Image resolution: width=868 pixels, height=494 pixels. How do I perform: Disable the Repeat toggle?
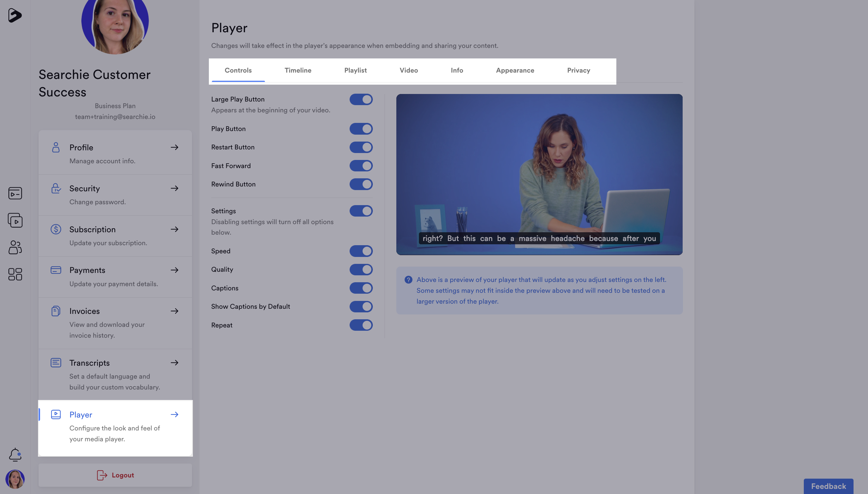pos(361,325)
